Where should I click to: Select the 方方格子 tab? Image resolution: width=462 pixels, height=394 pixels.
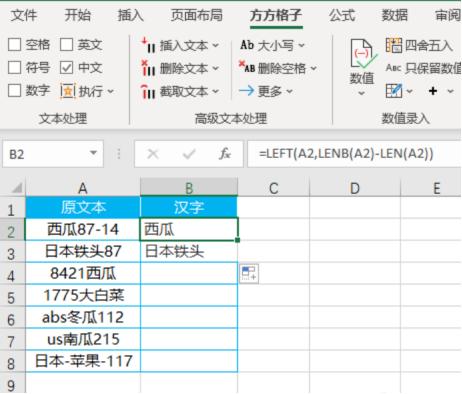pos(276,15)
